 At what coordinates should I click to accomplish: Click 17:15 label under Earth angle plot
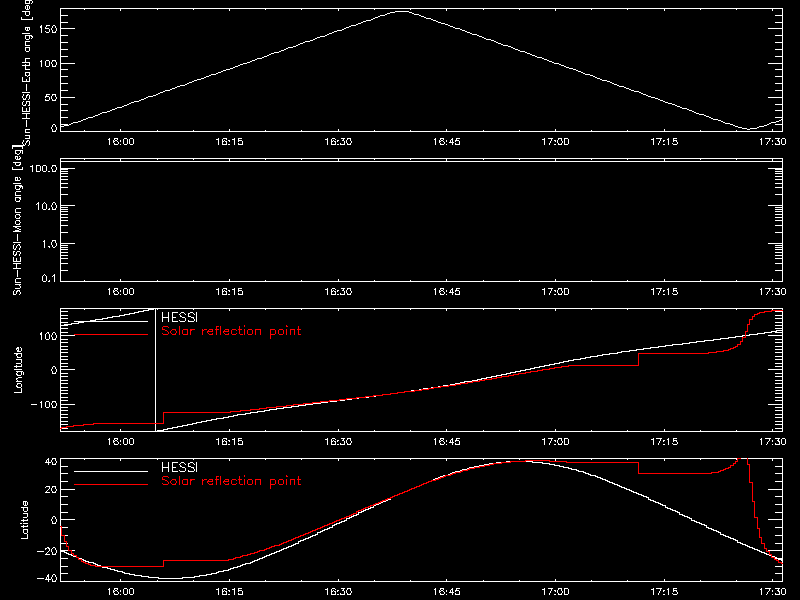664,142
